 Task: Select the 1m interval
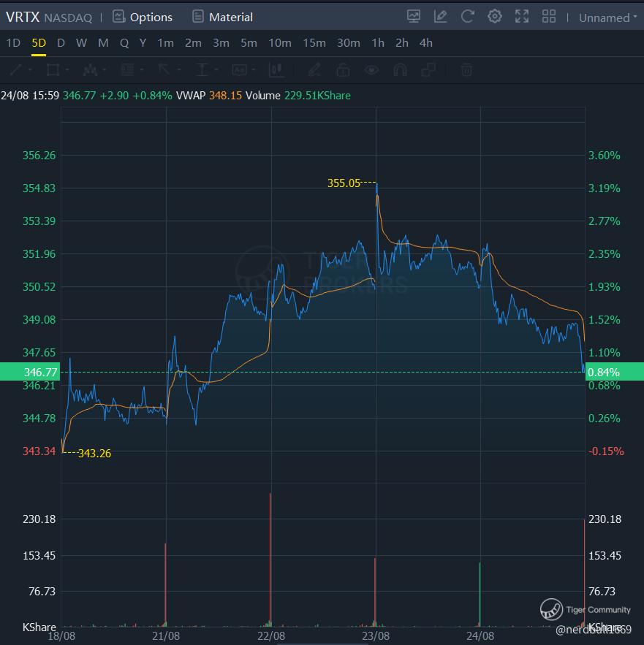[165, 43]
